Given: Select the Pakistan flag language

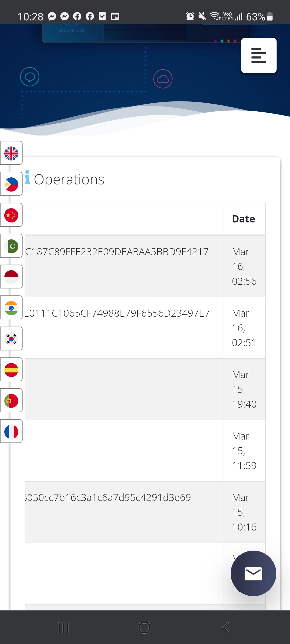Looking at the screenshot, I should tap(11, 246).
